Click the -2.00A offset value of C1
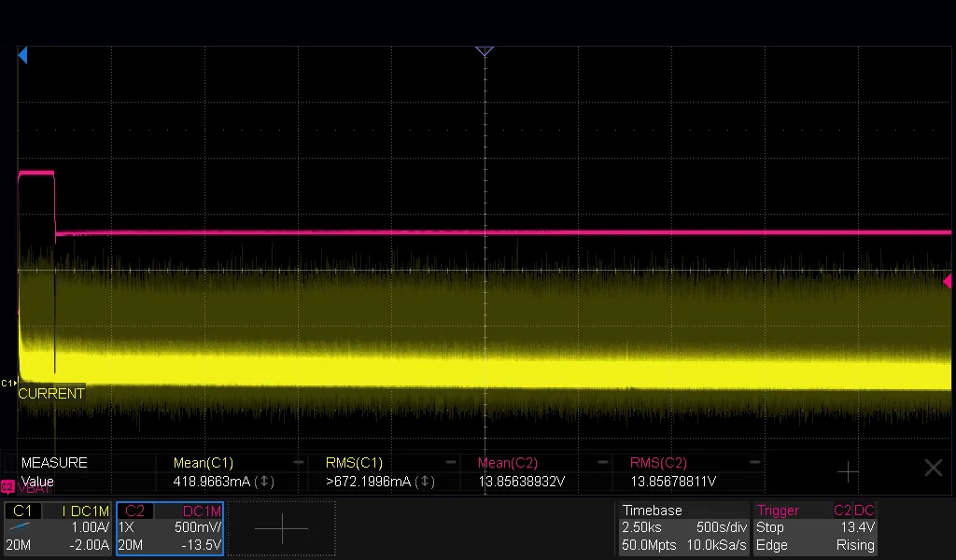The height and width of the screenshot is (560, 956). [x=89, y=545]
